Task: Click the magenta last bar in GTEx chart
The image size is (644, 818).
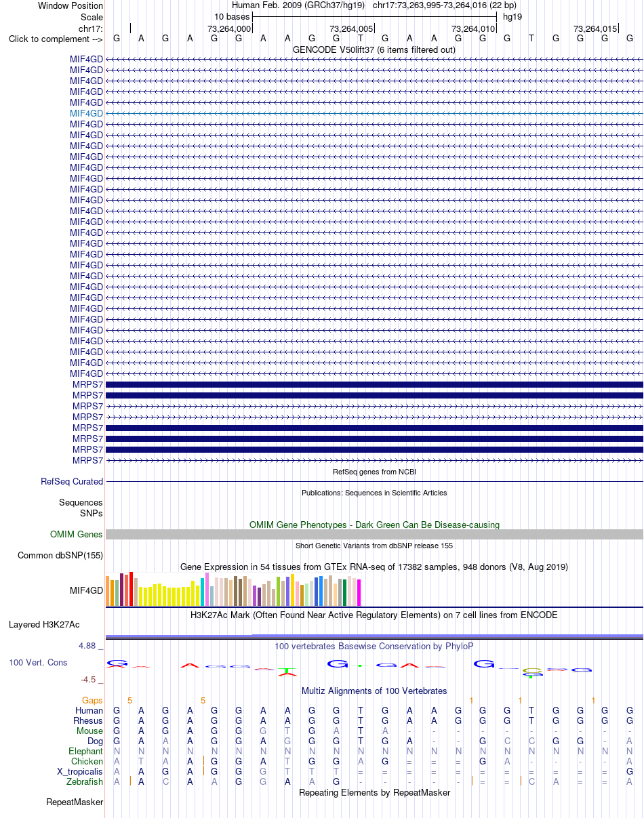Action: (x=359, y=592)
